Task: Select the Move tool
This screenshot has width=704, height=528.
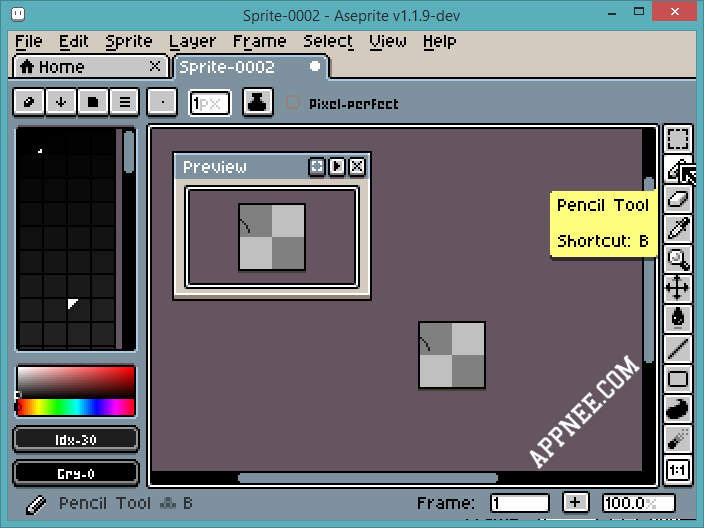Action: 678,288
